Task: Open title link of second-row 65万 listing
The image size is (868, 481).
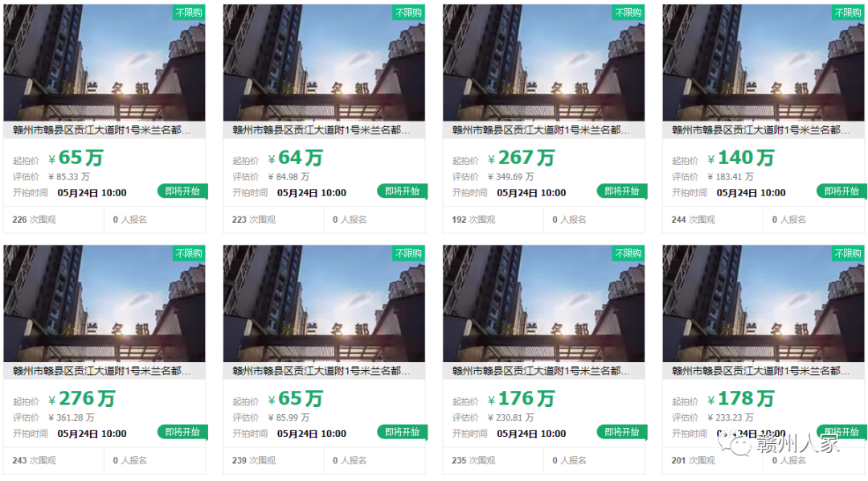Action: point(321,372)
